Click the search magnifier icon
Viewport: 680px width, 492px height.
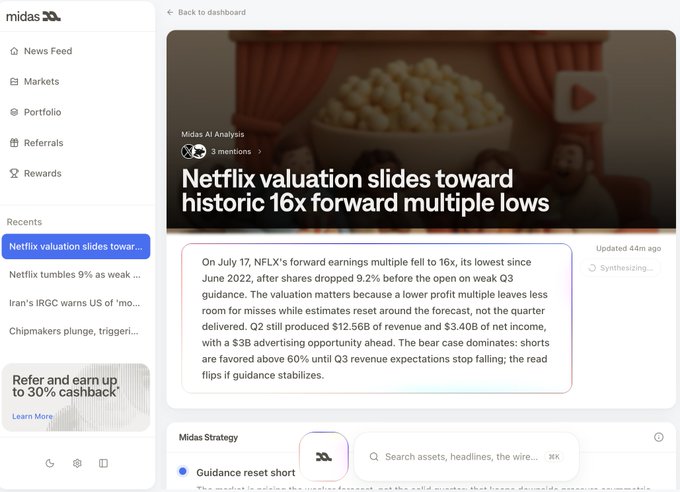[374, 456]
